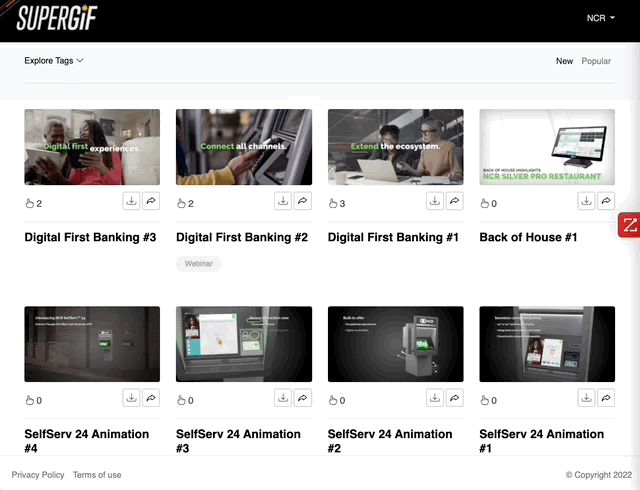Share Digital First Banking #1 GIF
Viewport: 640px width, 490px height.
click(454, 201)
